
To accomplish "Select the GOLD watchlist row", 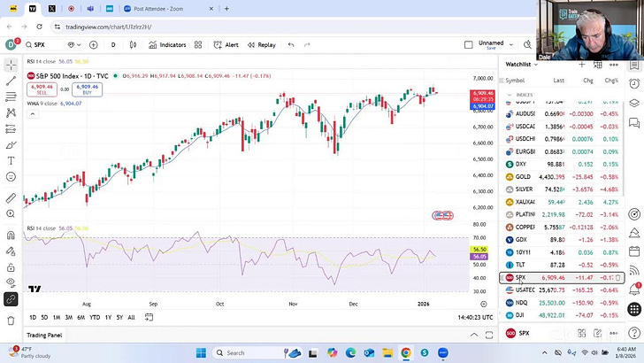I will [562, 177].
